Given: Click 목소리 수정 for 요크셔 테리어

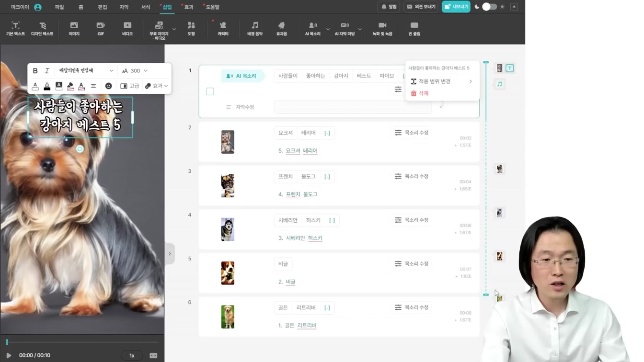Looking at the screenshot, I should click(412, 133).
